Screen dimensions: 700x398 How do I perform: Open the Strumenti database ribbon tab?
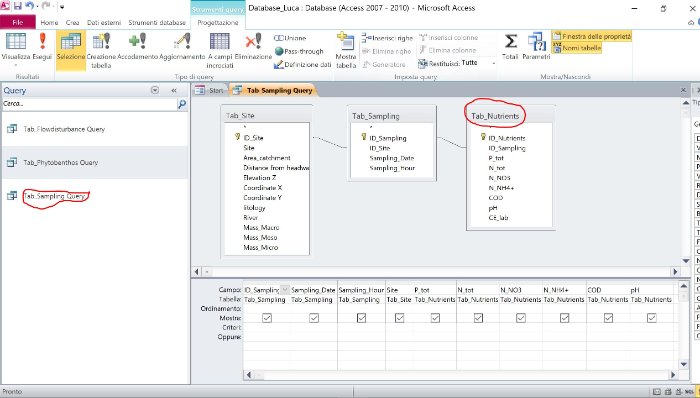pos(157,22)
